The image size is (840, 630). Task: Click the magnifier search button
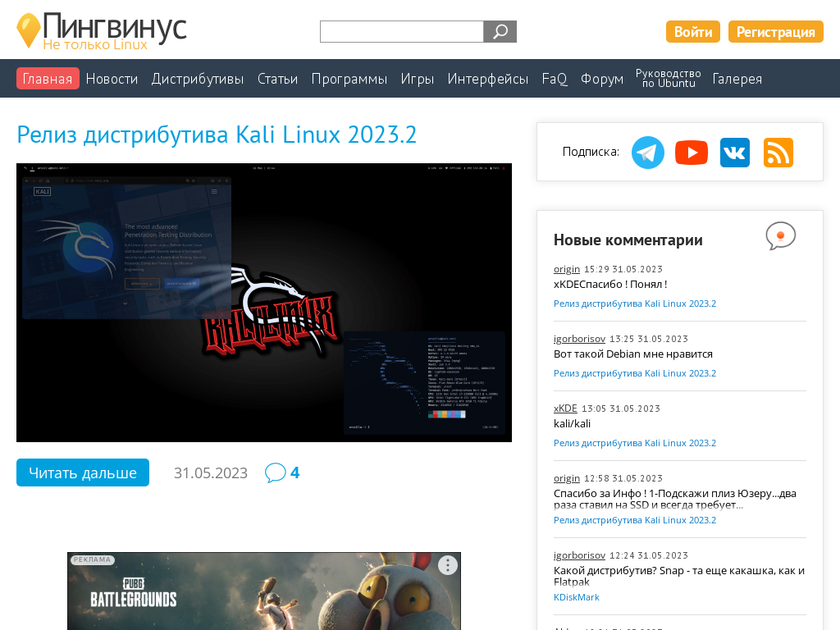[x=500, y=32]
